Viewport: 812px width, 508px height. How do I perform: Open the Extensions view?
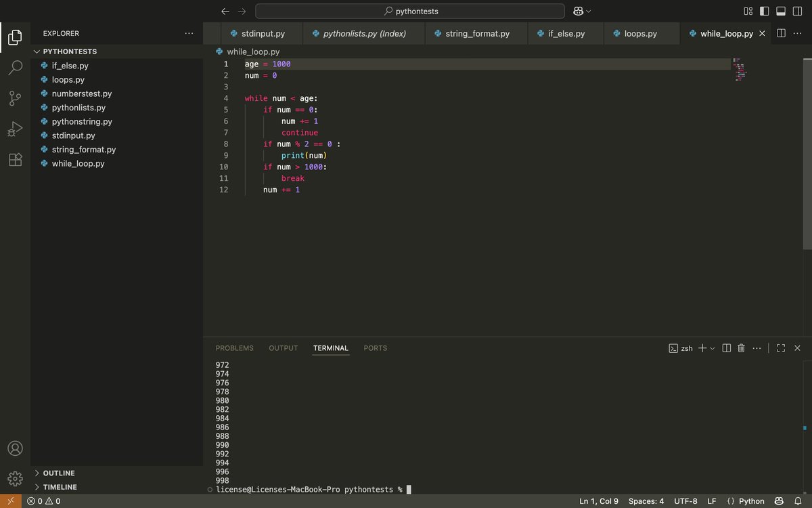[x=15, y=159]
